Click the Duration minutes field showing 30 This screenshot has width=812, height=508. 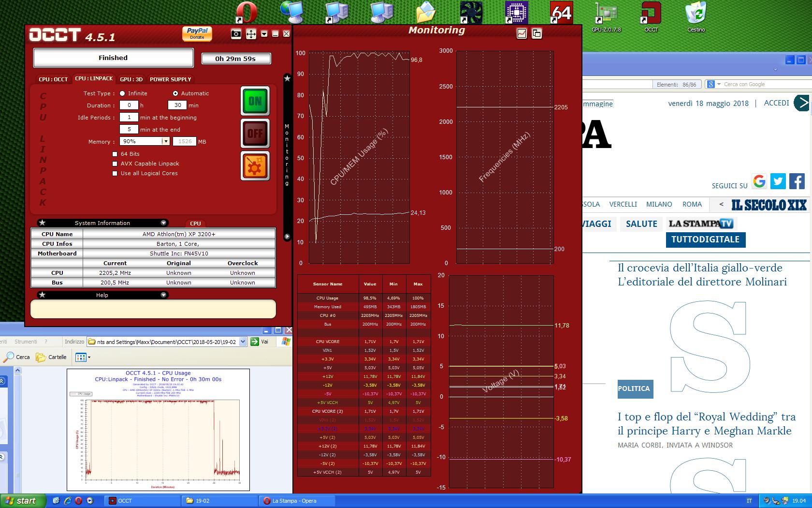coord(177,105)
